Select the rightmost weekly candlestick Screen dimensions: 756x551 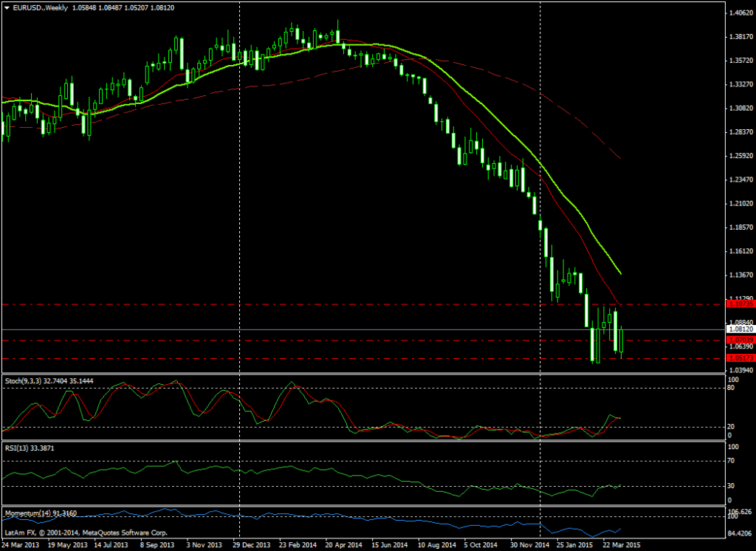coord(623,340)
